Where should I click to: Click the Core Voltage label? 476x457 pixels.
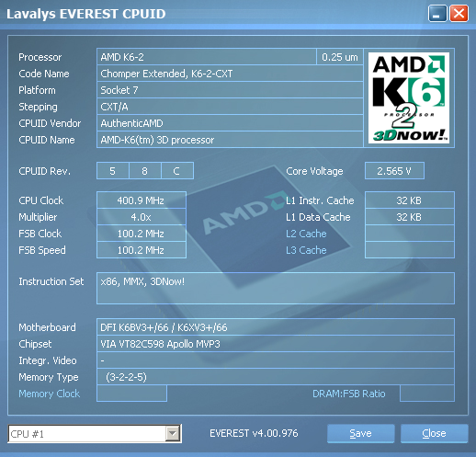tap(314, 171)
